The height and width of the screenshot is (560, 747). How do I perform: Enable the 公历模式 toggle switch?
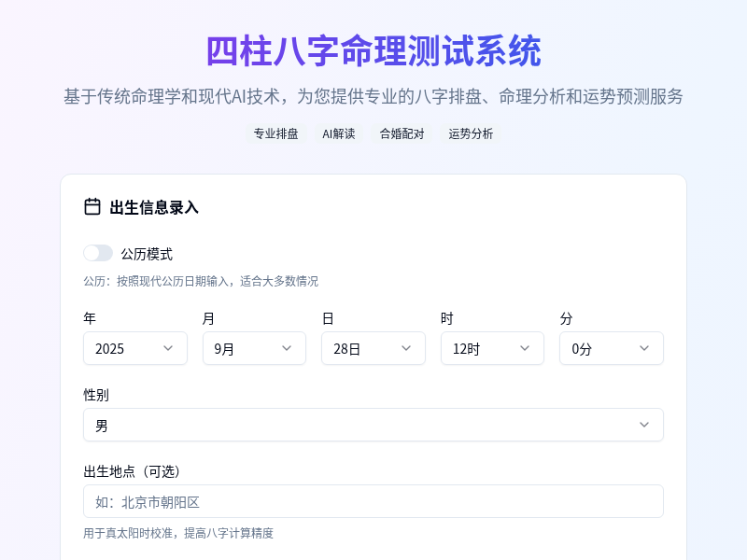(98, 253)
